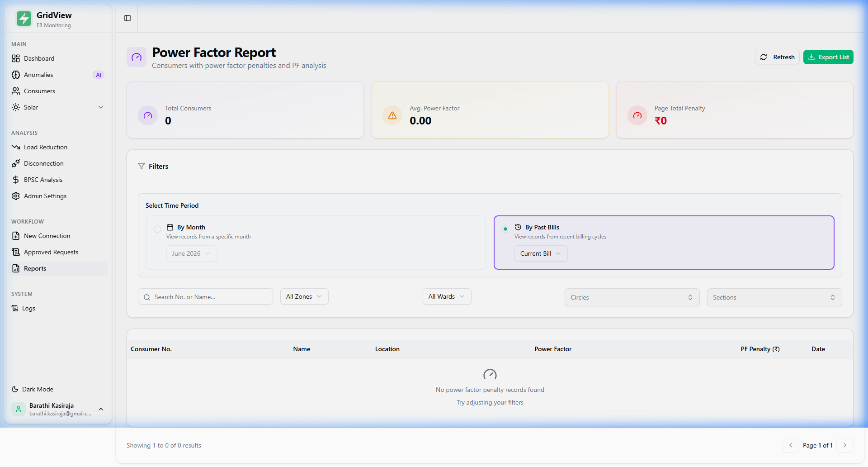Click the AI badge next to Anomalies

coord(99,75)
